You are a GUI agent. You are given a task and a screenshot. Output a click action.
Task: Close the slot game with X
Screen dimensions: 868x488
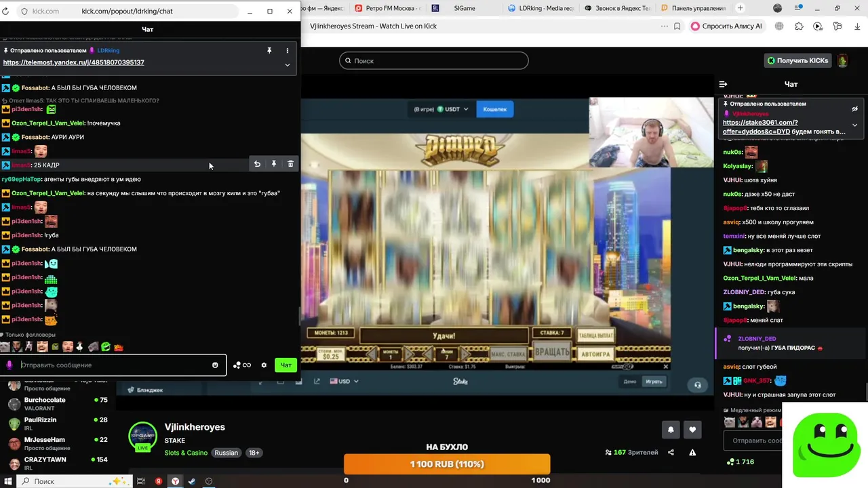tap(666, 367)
